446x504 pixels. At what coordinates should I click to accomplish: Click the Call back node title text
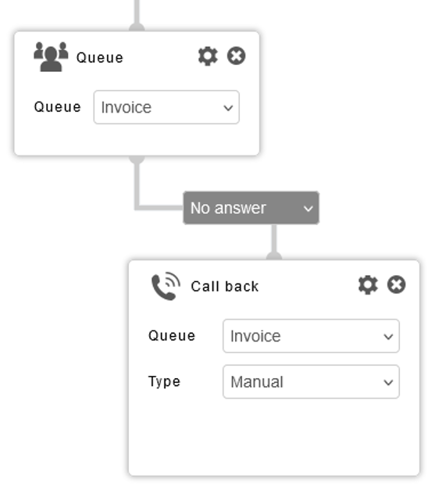click(x=225, y=287)
